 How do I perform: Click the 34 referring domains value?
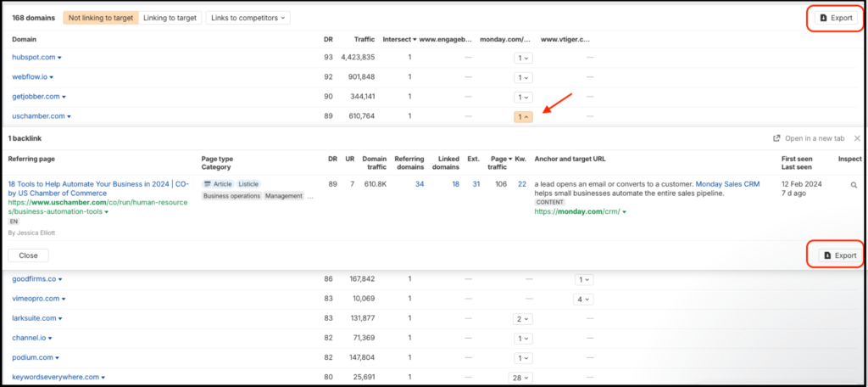tap(420, 184)
